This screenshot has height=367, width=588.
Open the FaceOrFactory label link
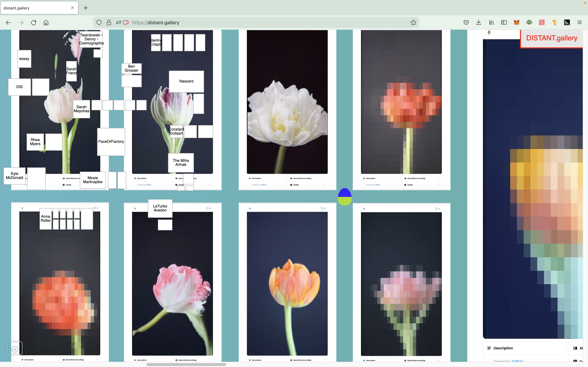point(111,142)
